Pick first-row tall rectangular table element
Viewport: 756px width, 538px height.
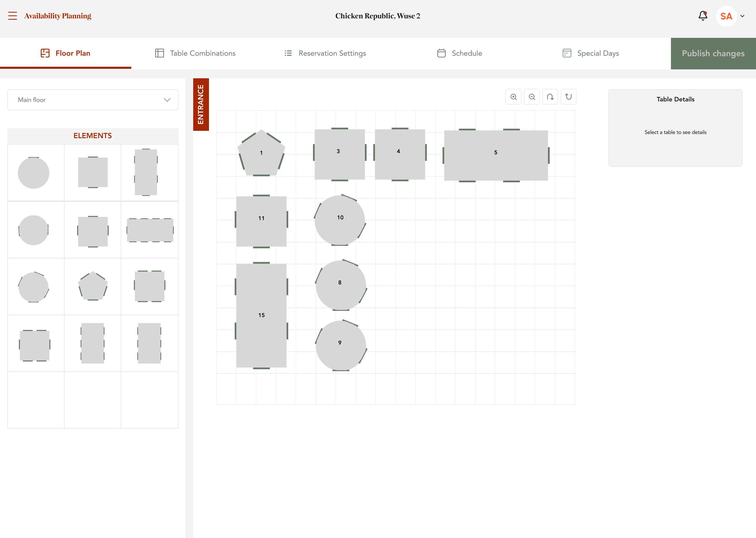click(x=146, y=172)
